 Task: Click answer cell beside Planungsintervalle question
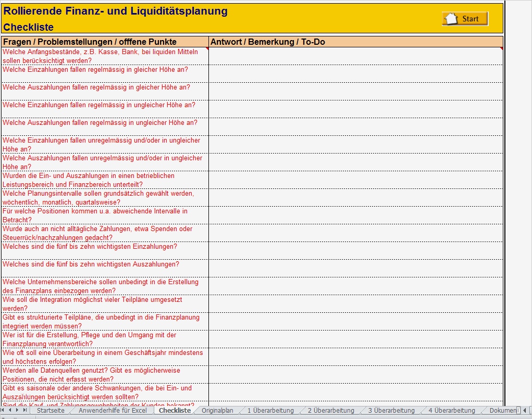pos(355,197)
